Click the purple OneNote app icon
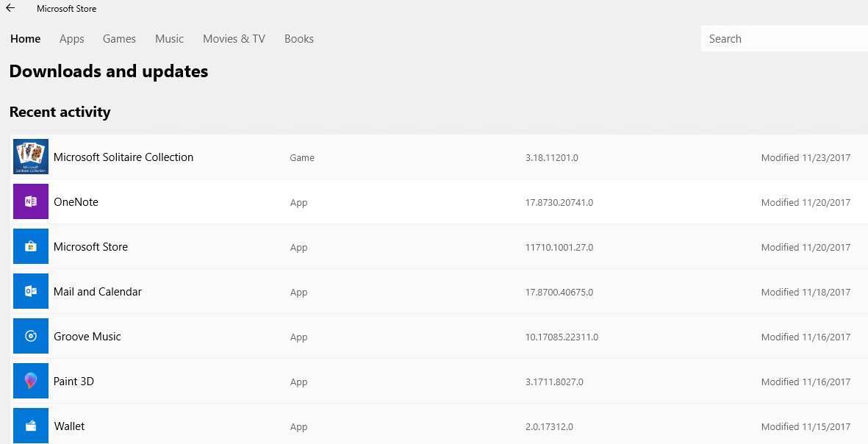Screen dimensions: 868x444 31,201
